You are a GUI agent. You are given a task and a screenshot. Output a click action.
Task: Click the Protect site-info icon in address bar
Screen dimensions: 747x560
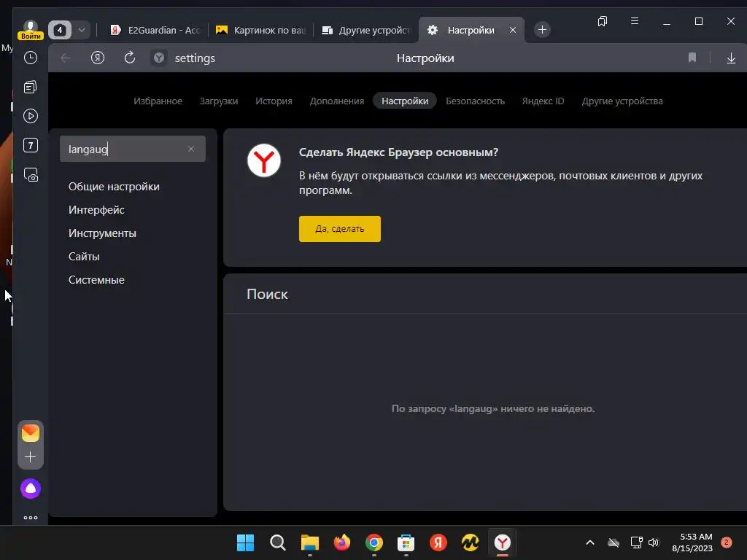pyautogui.click(x=159, y=58)
